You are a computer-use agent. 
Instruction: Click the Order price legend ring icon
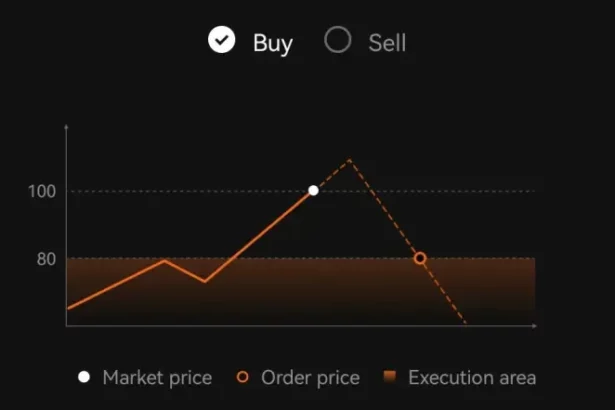point(243,377)
